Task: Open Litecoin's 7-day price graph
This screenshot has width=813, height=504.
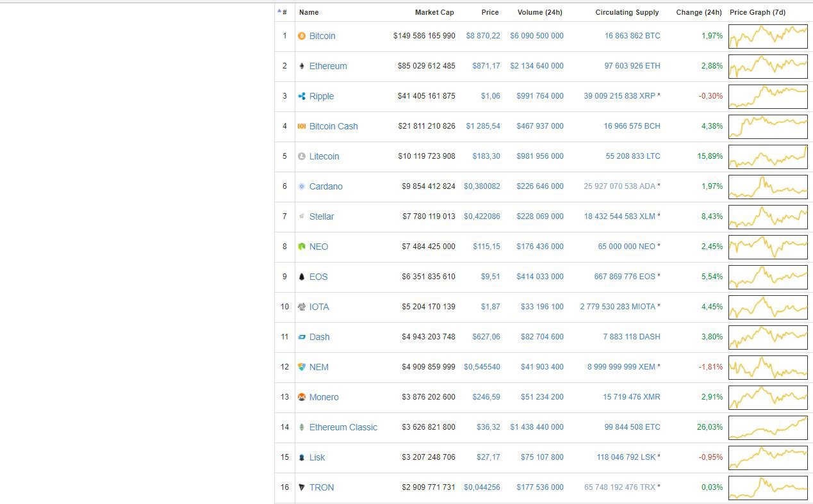Action: [768, 157]
